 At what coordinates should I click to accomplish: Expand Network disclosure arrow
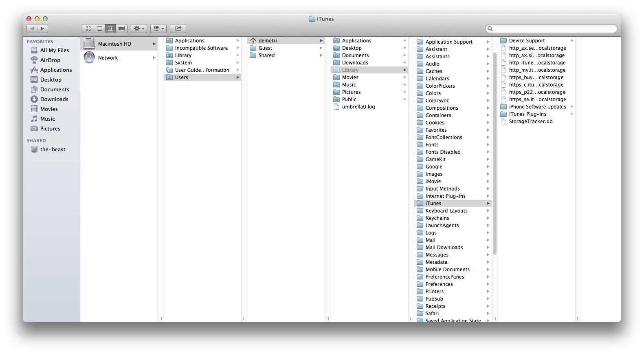click(x=154, y=58)
